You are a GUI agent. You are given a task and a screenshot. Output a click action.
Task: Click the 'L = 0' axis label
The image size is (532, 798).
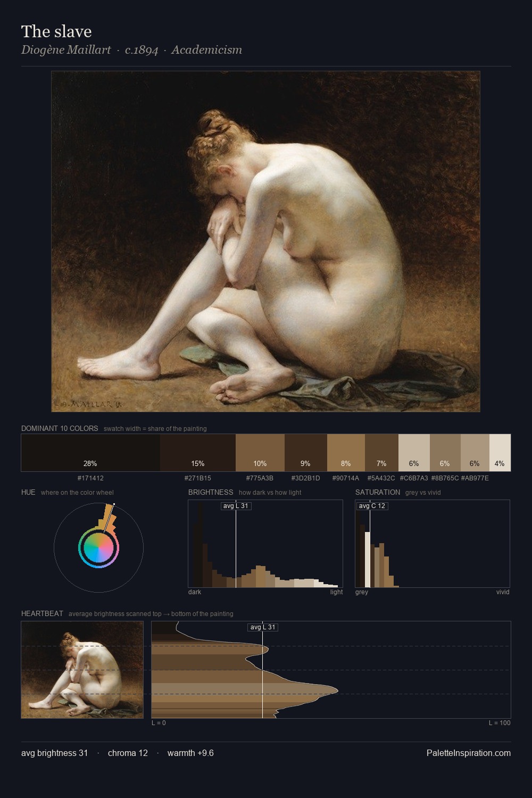pyautogui.click(x=159, y=723)
